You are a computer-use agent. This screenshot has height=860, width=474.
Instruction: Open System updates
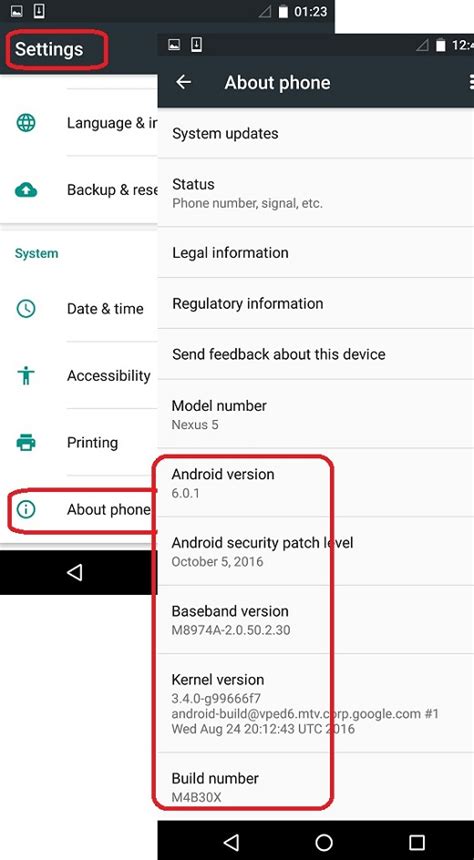(x=315, y=133)
